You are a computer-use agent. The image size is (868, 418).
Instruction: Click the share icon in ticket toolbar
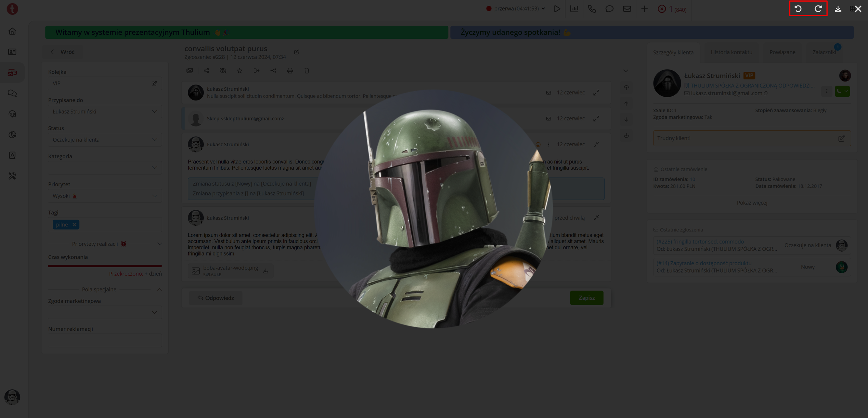tap(207, 71)
